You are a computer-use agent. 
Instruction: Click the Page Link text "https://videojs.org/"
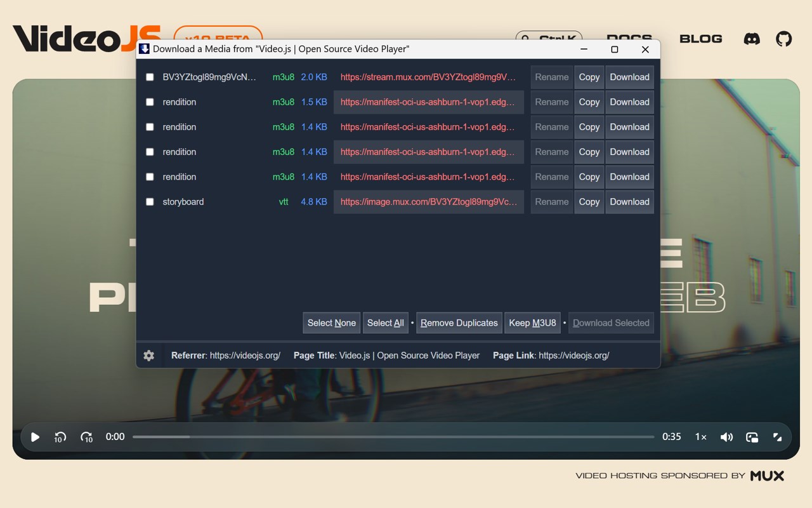click(x=574, y=356)
